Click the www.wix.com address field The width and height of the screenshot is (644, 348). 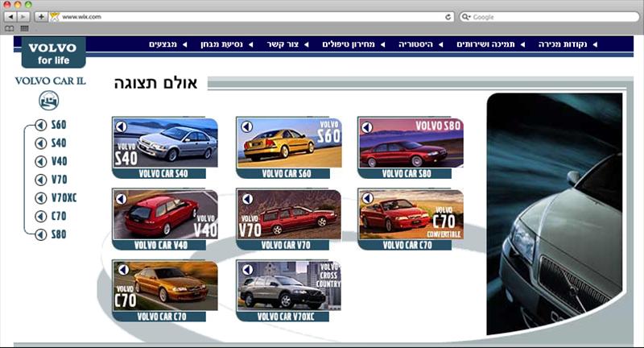[251, 17]
